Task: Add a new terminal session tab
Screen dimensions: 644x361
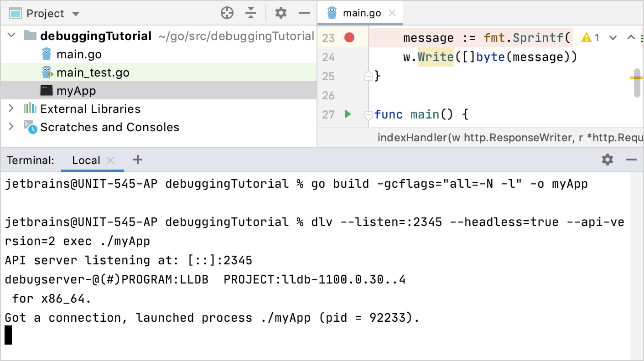Action: (x=137, y=160)
